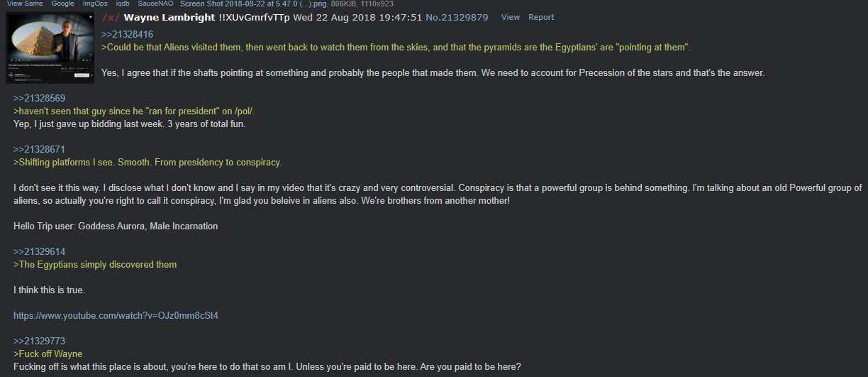Click the /x/ board tag
This screenshot has width=868, height=377.
111,17
